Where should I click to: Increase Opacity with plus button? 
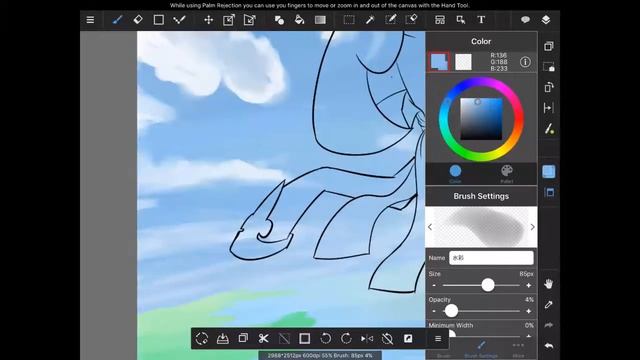(529, 311)
